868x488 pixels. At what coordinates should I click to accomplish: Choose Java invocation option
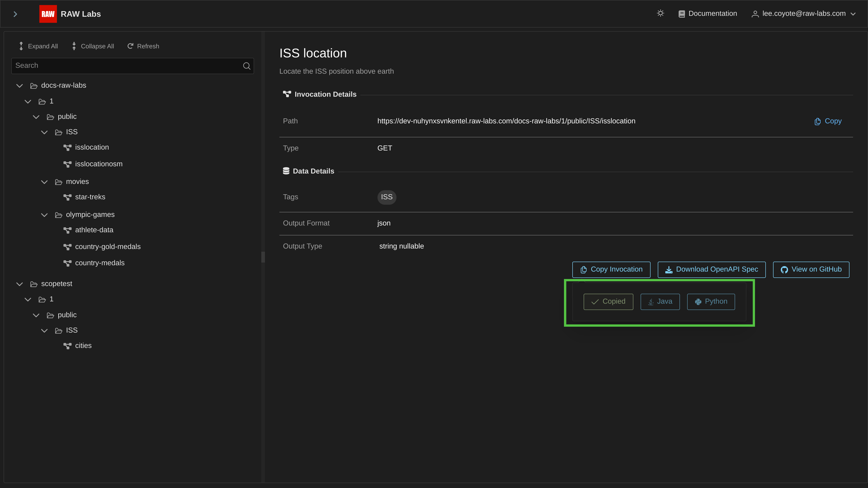click(x=660, y=302)
